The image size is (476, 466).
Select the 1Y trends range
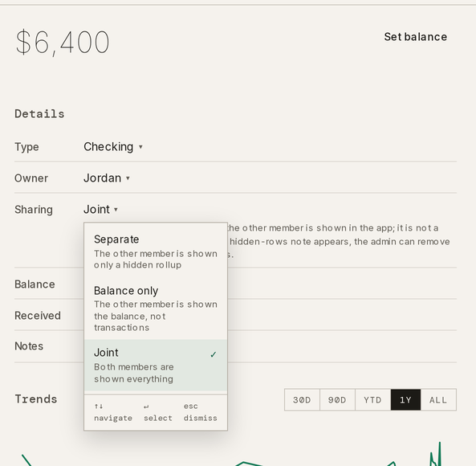[x=405, y=400]
